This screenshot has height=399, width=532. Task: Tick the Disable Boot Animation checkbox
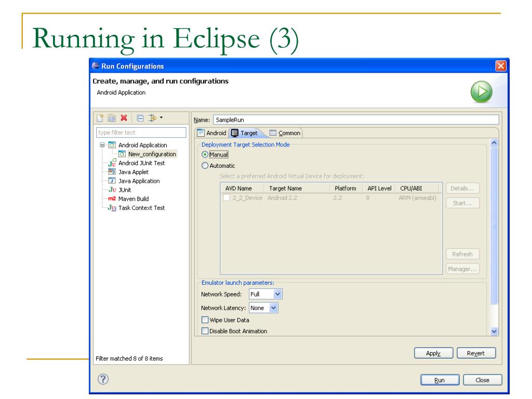point(205,331)
